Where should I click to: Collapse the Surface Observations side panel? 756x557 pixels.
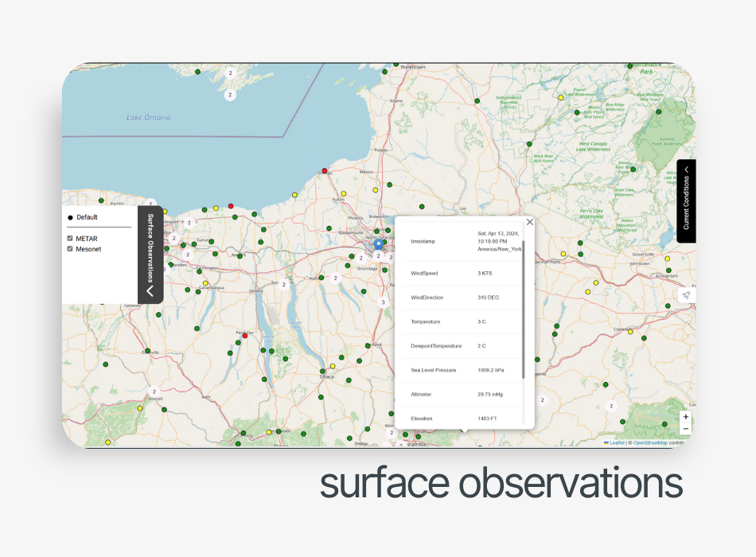click(x=150, y=255)
